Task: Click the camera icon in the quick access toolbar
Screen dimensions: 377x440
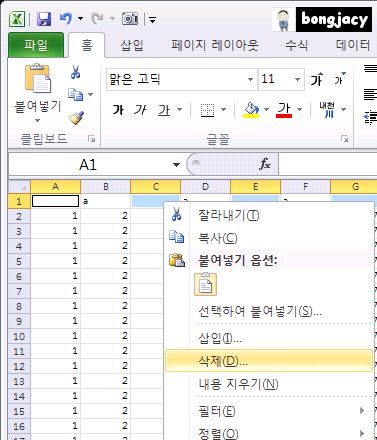Action: coord(130,19)
